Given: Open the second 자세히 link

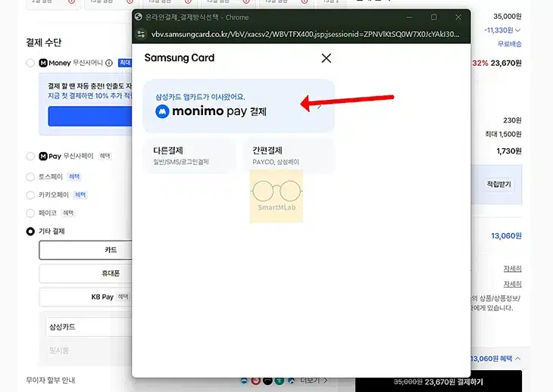Looking at the screenshot, I should (x=512, y=284).
